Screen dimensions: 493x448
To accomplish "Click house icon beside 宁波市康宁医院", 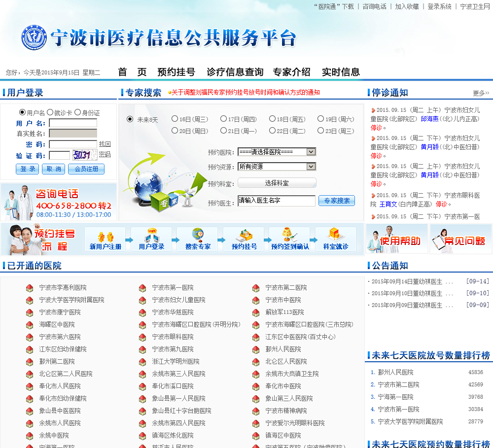I will pos(30,312).
